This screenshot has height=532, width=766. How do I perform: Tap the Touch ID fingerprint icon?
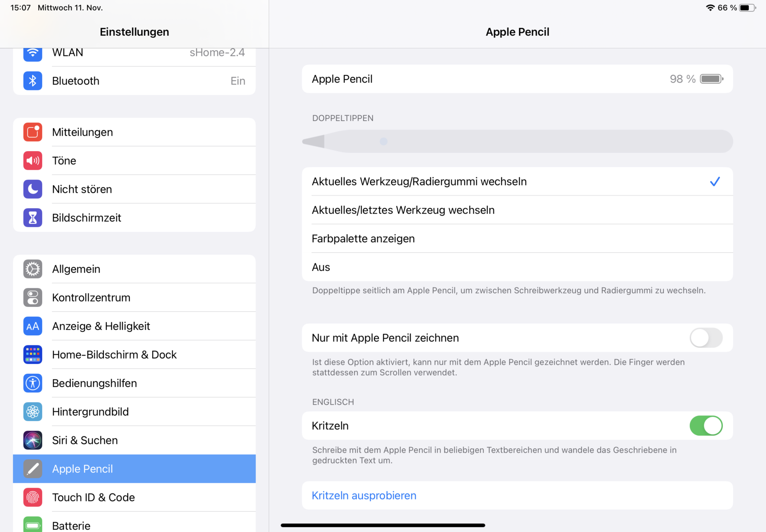[x=33, y=497]
